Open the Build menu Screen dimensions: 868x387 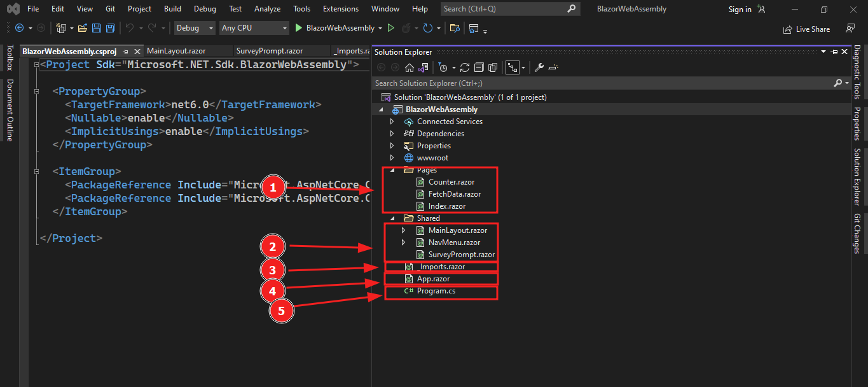point(172,9)
